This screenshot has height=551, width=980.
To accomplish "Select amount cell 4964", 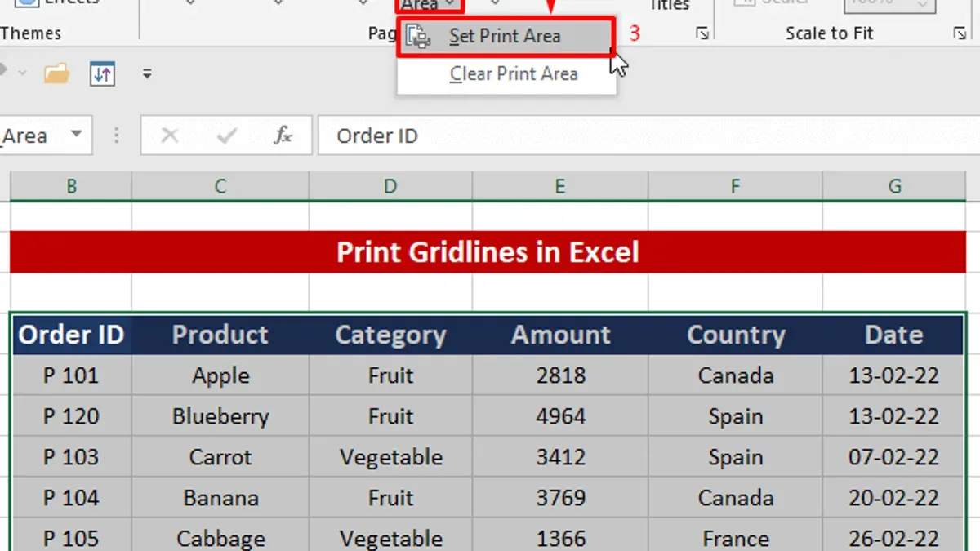I will (x=560, y=416).
